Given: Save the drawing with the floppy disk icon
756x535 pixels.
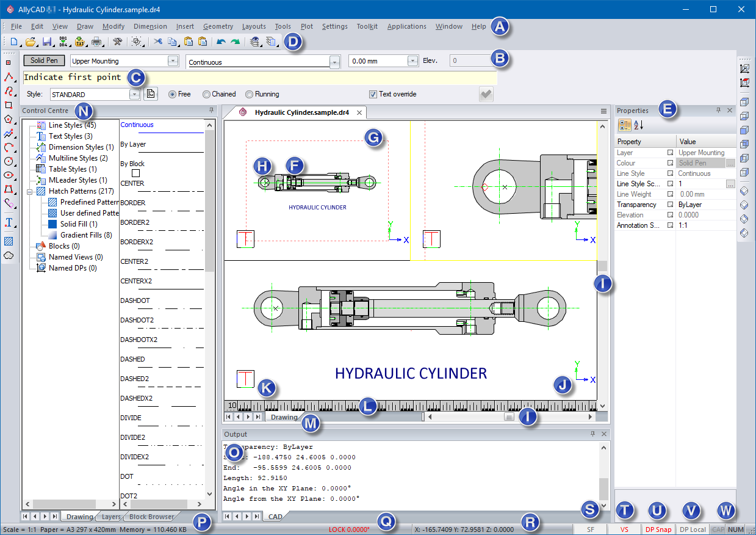Looking at the screenshot, I should pyautogui.click(x=47, y=42).
